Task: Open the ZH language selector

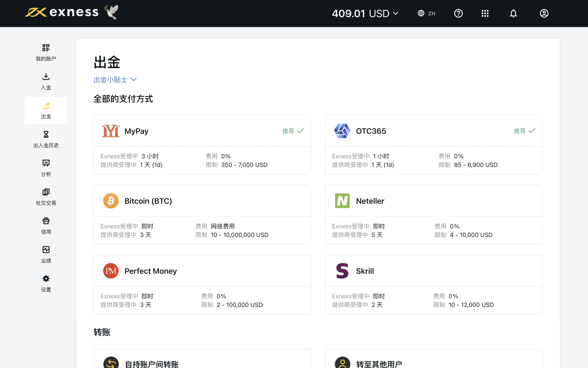Action: coord(427,13)
